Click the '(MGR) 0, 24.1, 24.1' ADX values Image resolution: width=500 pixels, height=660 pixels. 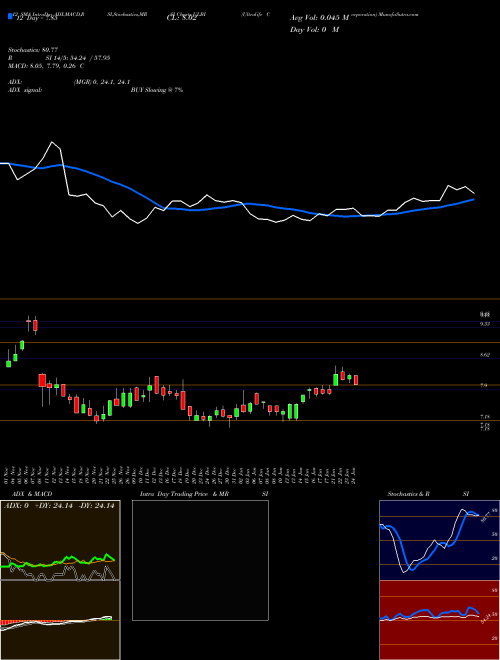[101, 82]
